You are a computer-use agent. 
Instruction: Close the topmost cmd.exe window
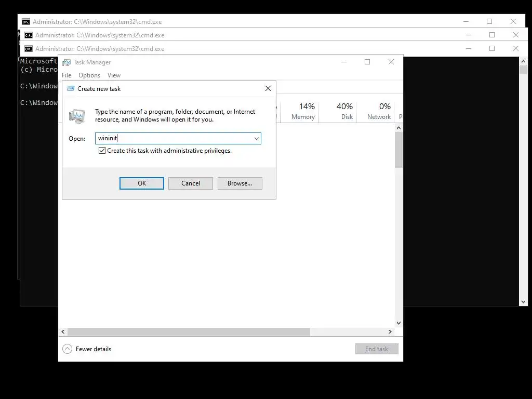[x=513, y=21]
